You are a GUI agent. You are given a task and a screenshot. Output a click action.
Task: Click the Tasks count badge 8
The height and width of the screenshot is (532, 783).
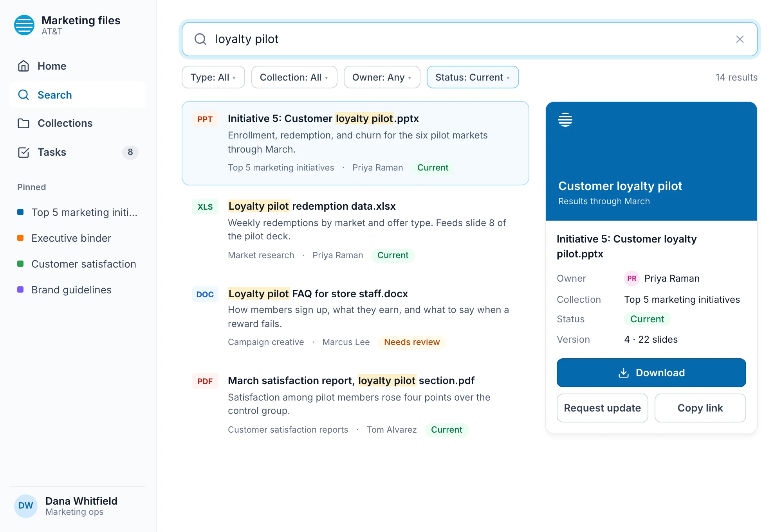[x=130, y=152]
